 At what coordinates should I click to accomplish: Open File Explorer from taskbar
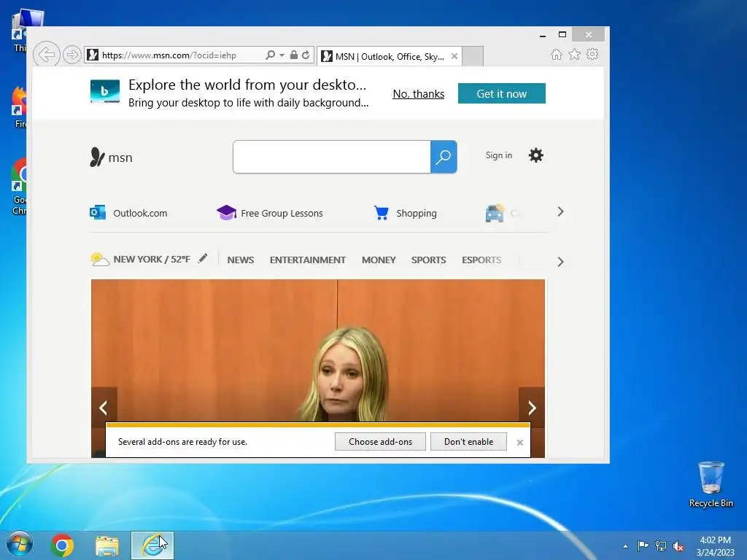107,545
